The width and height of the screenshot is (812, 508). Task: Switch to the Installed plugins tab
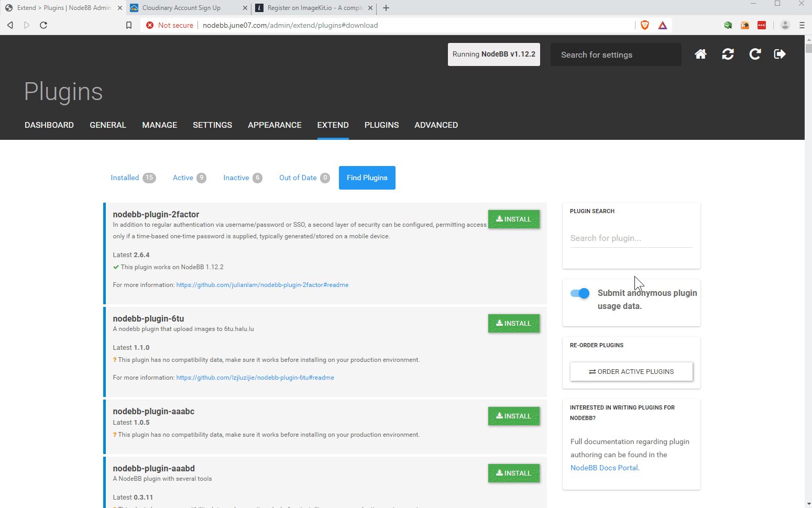point(133,178)
